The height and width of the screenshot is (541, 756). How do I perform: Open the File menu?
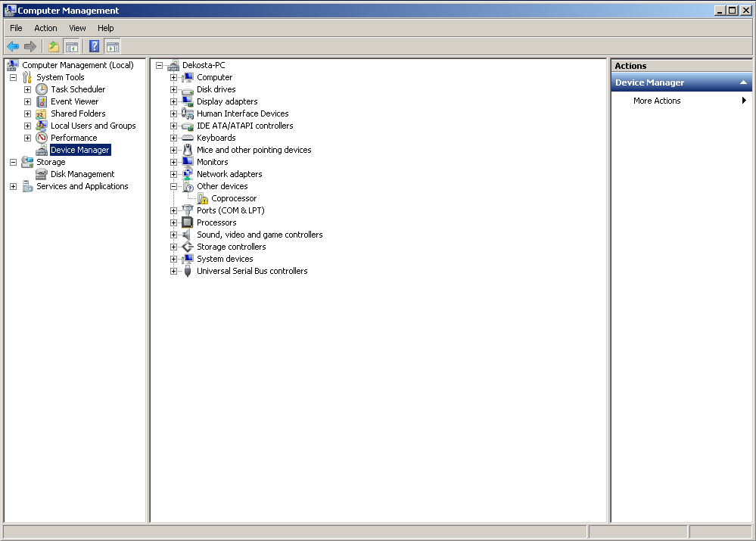tap(16, 28)
